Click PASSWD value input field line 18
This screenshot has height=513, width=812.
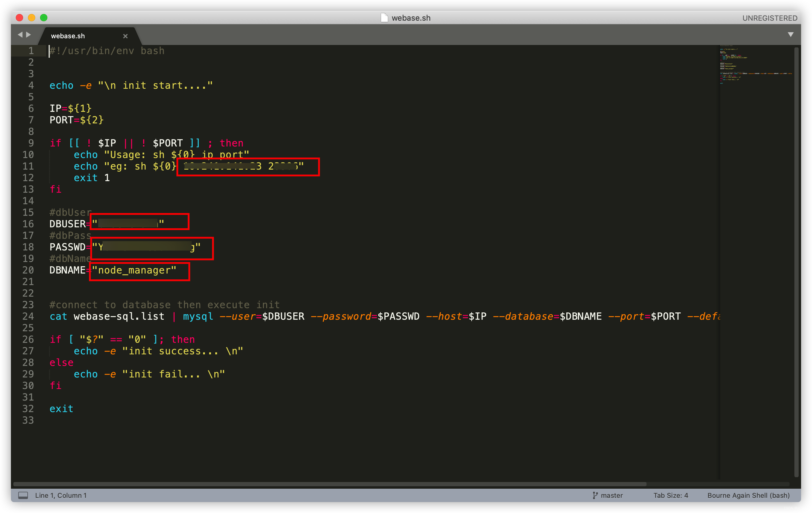146,246
